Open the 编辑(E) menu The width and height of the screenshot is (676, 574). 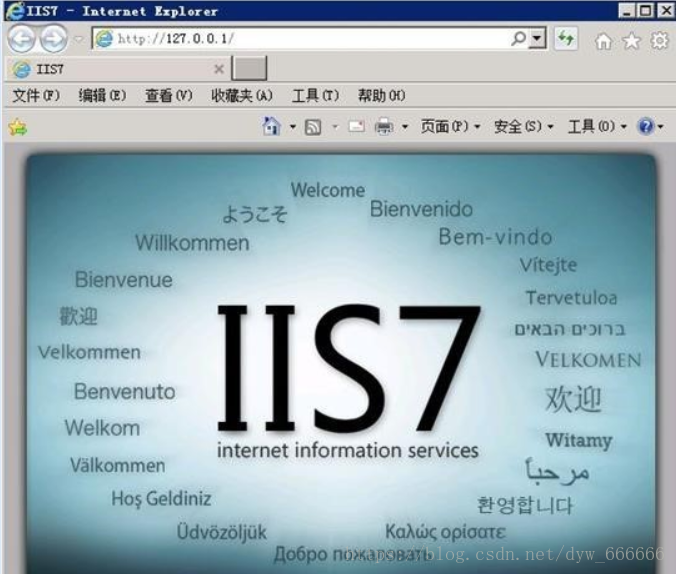[102, 95]
